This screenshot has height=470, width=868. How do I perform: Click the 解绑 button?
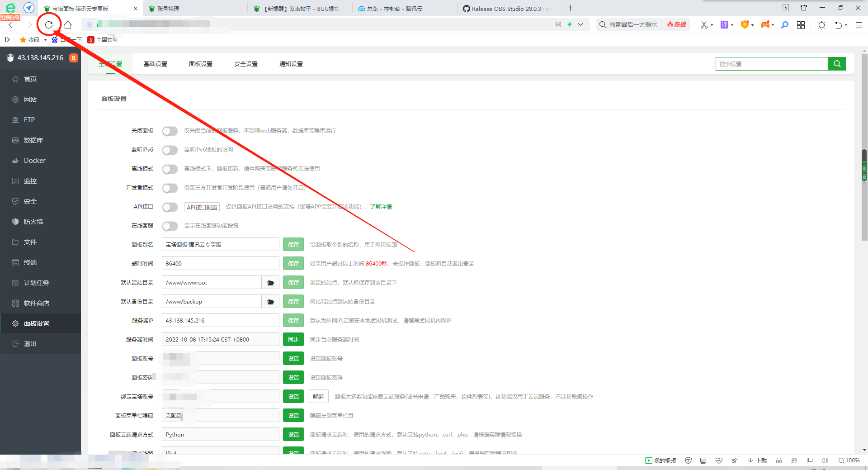tap(318, 397)
